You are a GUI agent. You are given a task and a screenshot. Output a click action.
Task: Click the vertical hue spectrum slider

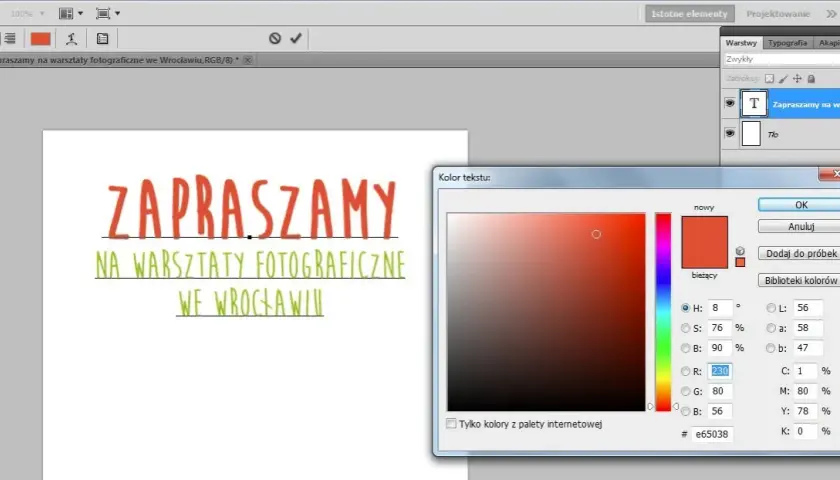pos(663,312)
